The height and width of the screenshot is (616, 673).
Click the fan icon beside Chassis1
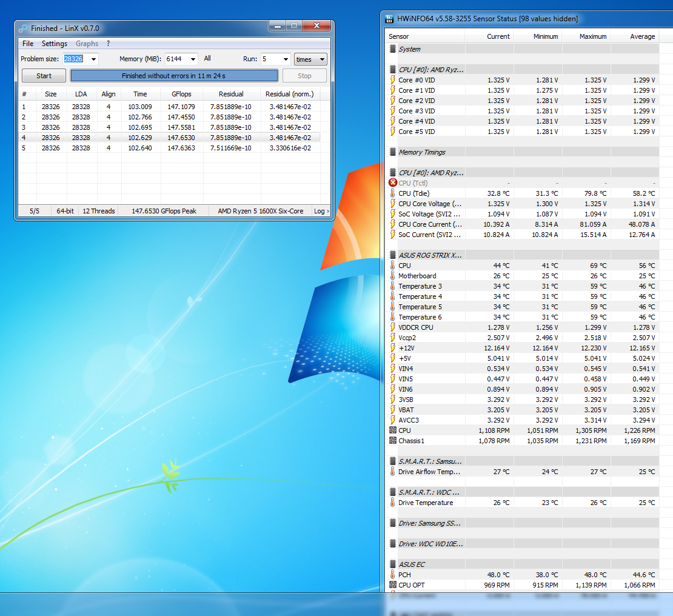pyautogui.click(x=392, y=441)
